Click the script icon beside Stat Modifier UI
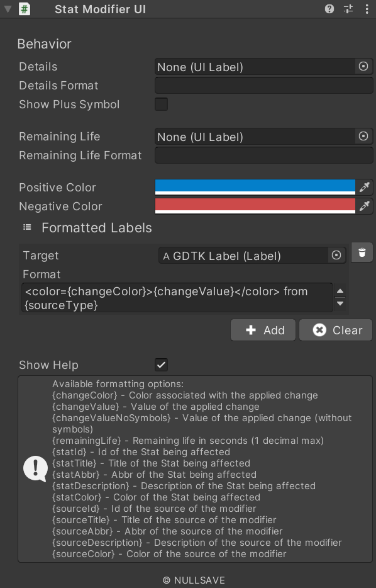 click(x=24, y=9)
